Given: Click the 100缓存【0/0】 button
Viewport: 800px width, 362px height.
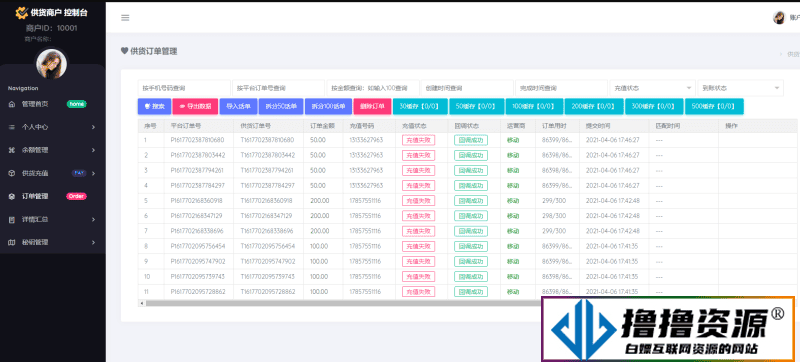Looking at the screenshot, I should click(x=534, y=107).
